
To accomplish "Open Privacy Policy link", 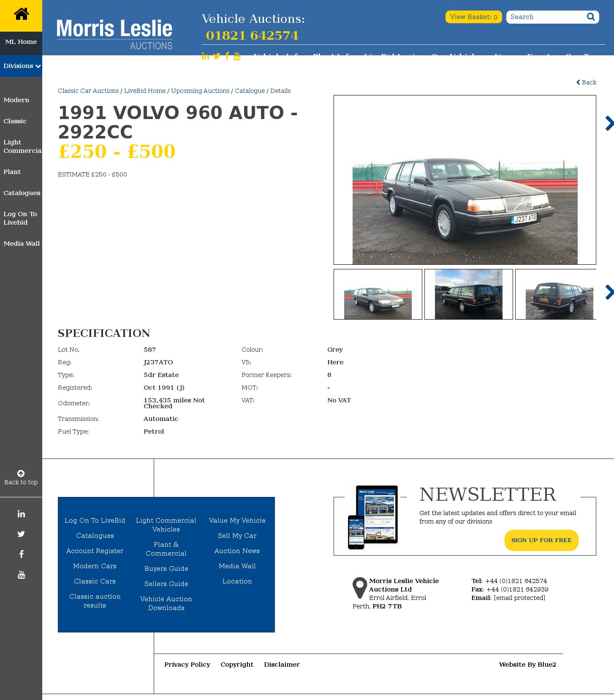I will [187, 665].
